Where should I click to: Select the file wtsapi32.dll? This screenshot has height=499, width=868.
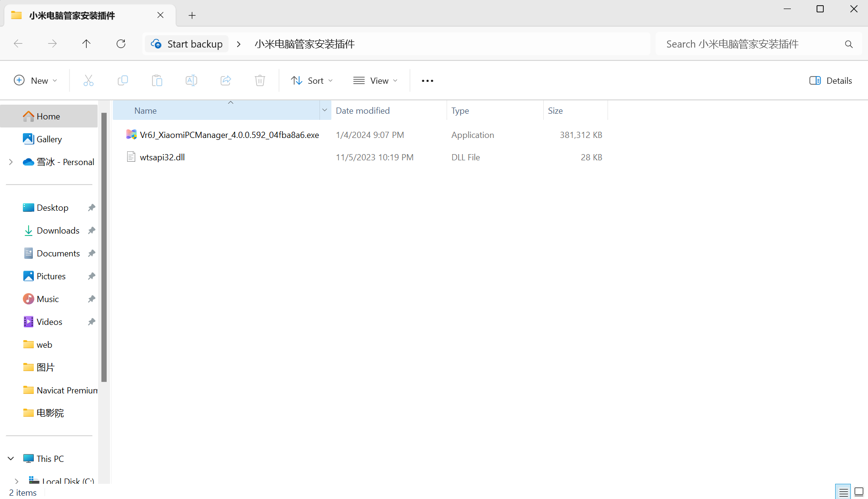[x=162, y=157]
